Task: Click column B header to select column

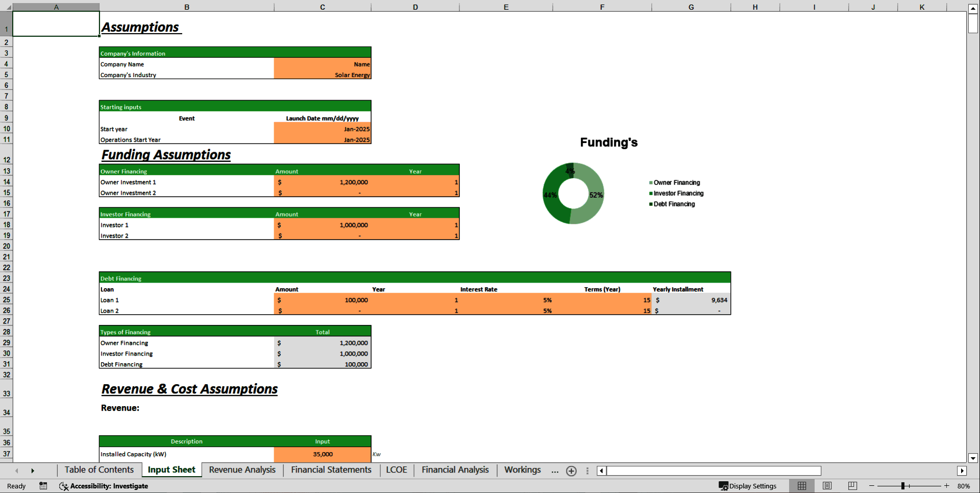Action: pyautogui.click(x=187, y=7)
